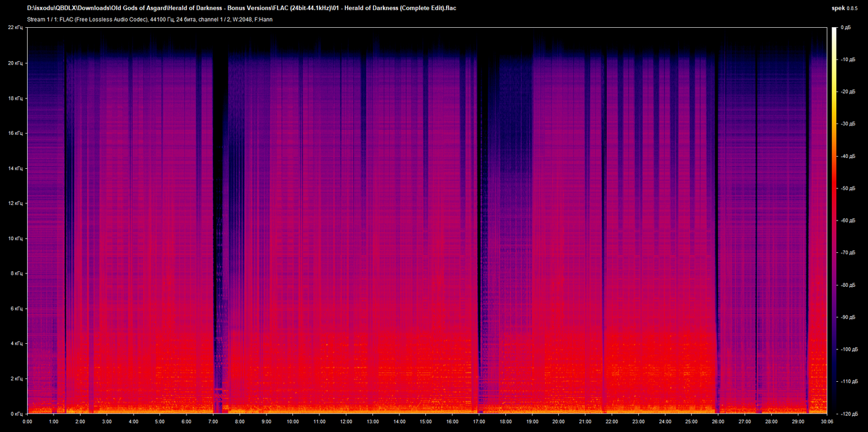Viewport: 868px width, 432px height.
Task: Click the 20:00 time axis label
Action: [558, 422]
